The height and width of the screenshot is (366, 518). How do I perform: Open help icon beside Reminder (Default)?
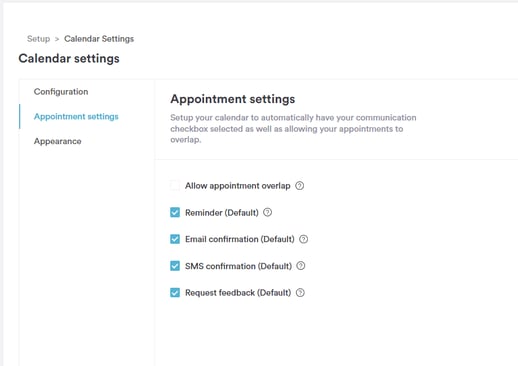267,212
